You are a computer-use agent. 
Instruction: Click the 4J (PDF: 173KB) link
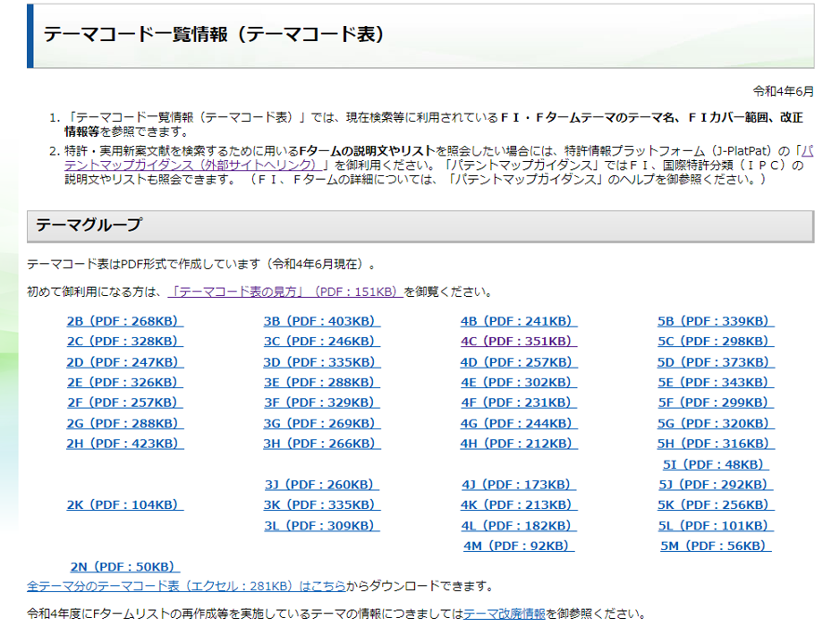[519, 485]
